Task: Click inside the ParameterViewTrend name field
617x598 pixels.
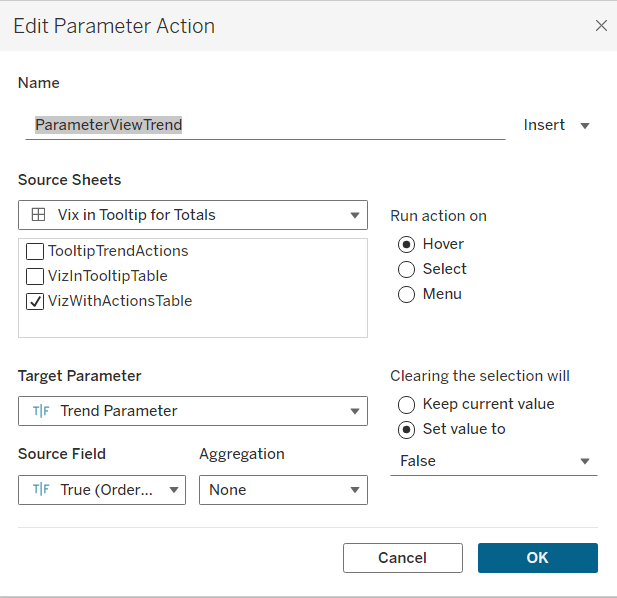Action: 265,125
